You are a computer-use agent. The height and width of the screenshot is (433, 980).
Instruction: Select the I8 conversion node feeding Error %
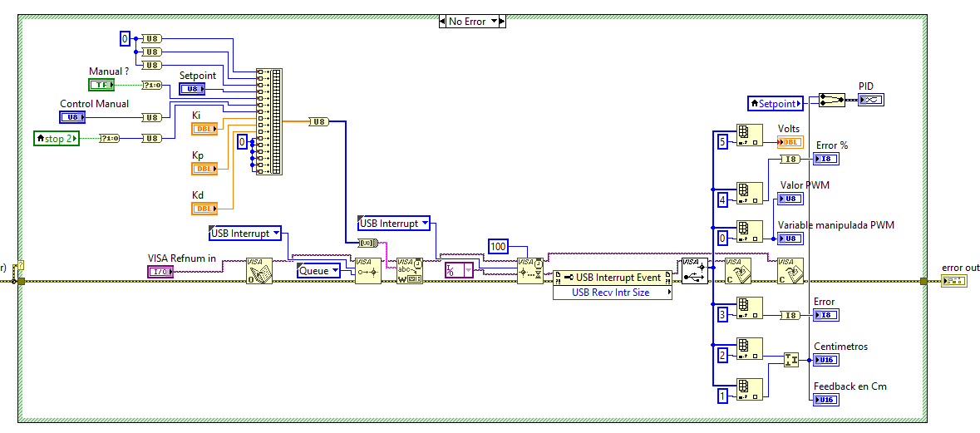coord(791,160)
